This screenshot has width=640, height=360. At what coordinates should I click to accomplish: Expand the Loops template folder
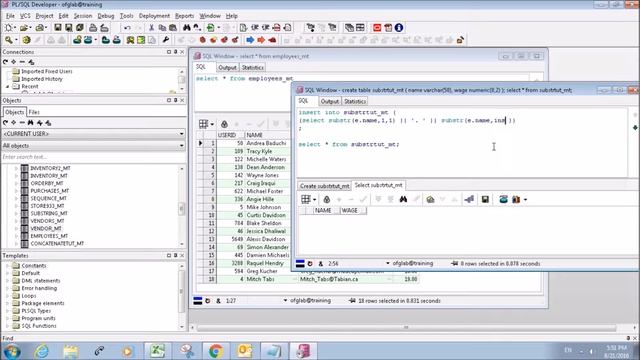click(8, 296)
